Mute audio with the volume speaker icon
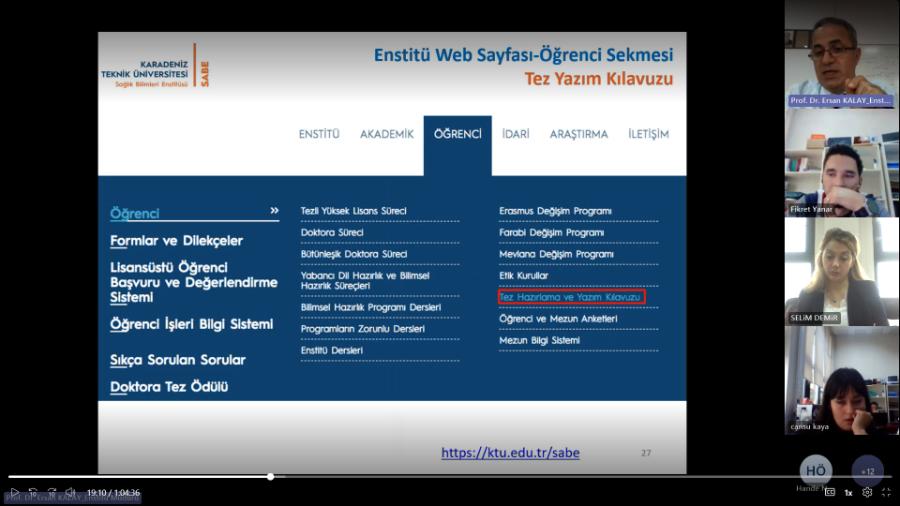Viewport: 900px width, 506px height. (70, 492)
